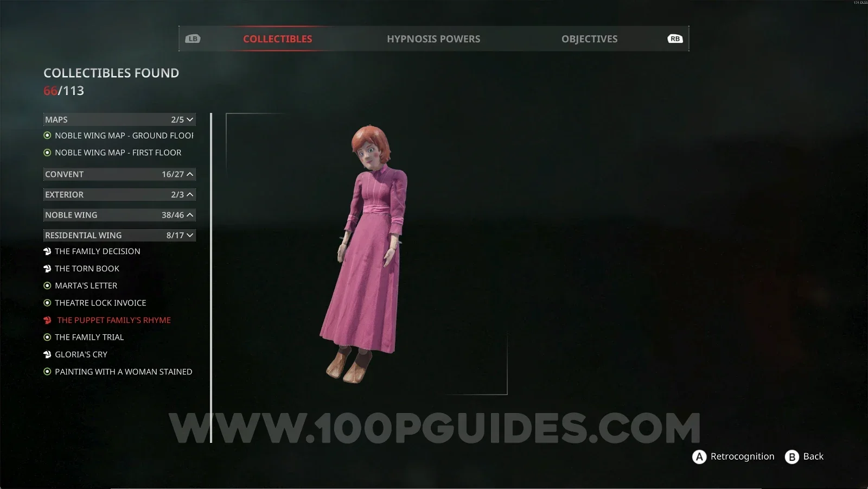This screenshot has width=868, height=489.
Task: Go Back using the Back label
Action: 813,456
